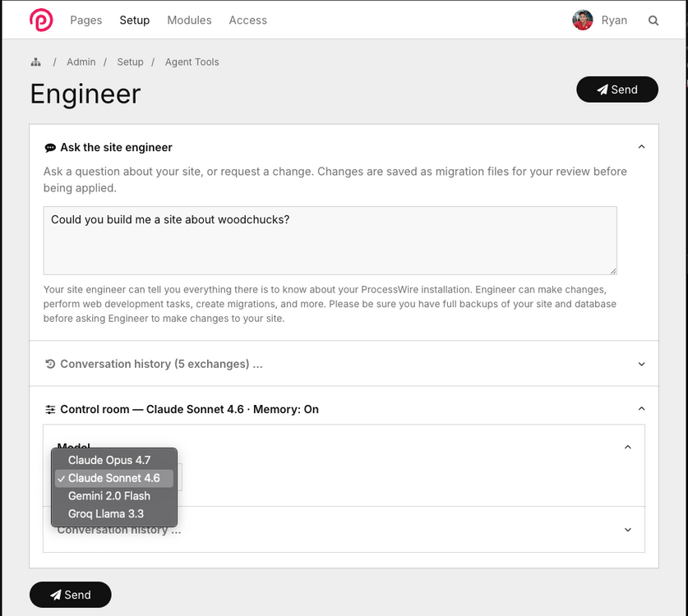Click the speech bubble icon beside Ask the site engineer

click(x=50, y=148)
